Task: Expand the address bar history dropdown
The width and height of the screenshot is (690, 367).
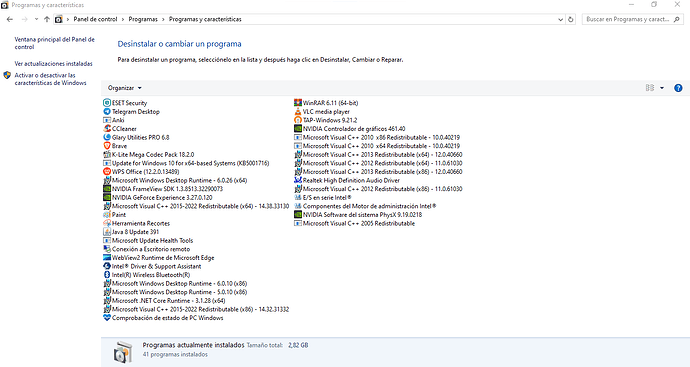Action: [x=560, y=19]
